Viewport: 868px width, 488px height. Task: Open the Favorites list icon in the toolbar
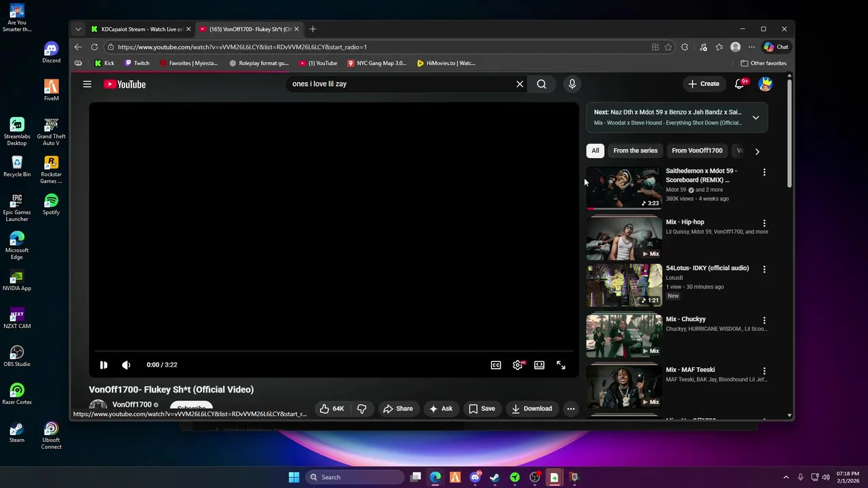click(x=719, y=47)
